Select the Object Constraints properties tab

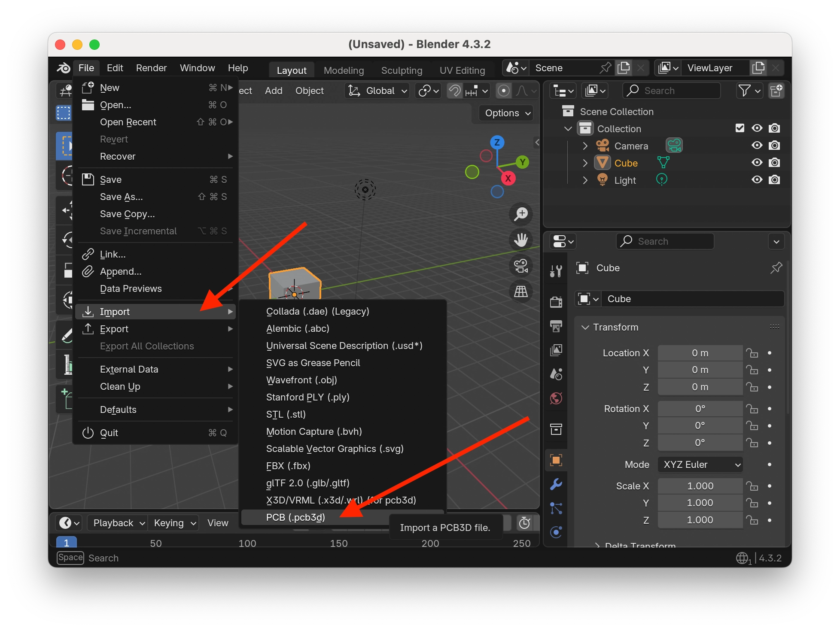[556, 509]
